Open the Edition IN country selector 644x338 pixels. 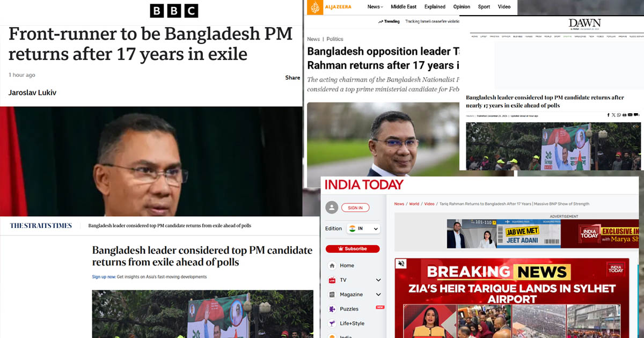[x=363, y=229]
